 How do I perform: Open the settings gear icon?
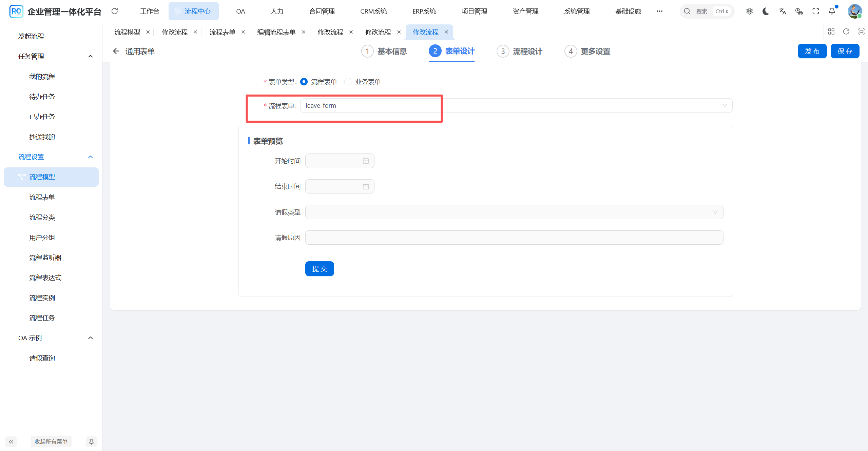tap(749, 11)
